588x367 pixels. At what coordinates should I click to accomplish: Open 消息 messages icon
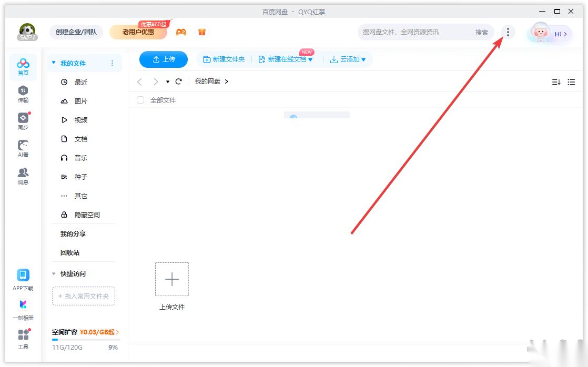click(23, 176)
